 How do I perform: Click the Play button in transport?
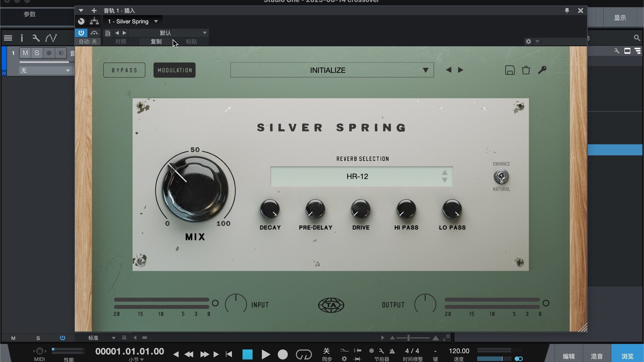[x=265, y=354]
